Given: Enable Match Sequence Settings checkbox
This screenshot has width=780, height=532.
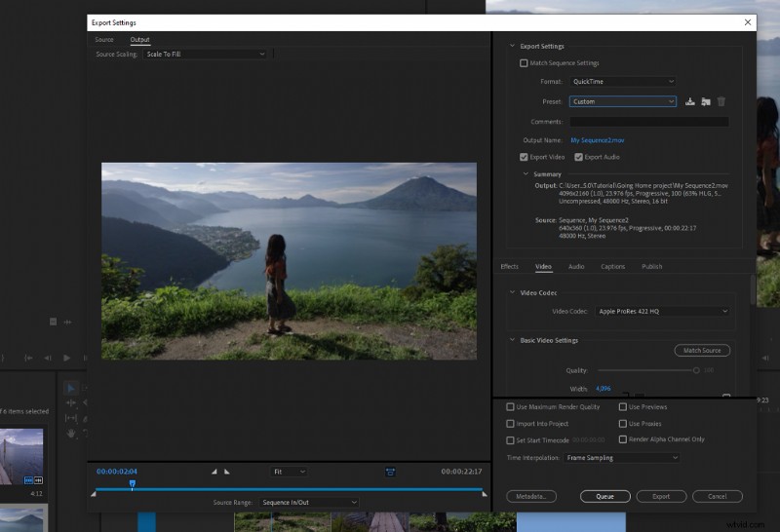Looking at the screenshot, I should (524, 63).
